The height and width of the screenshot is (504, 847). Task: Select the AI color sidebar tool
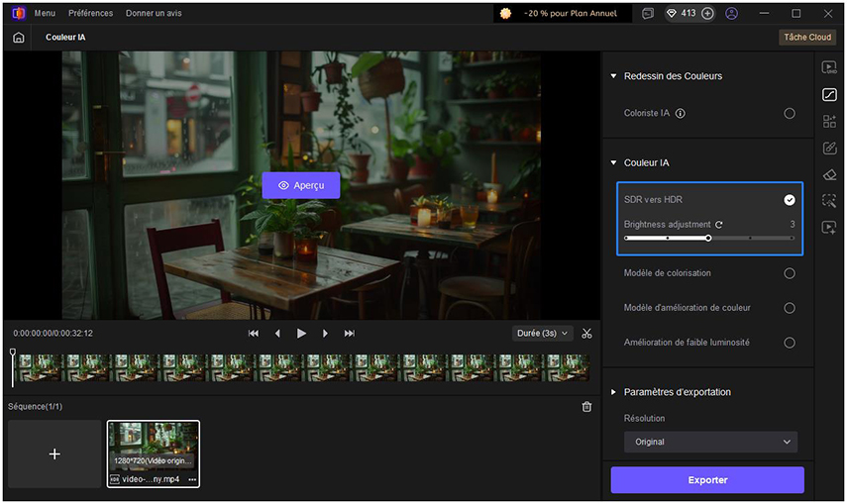(829, 94)
